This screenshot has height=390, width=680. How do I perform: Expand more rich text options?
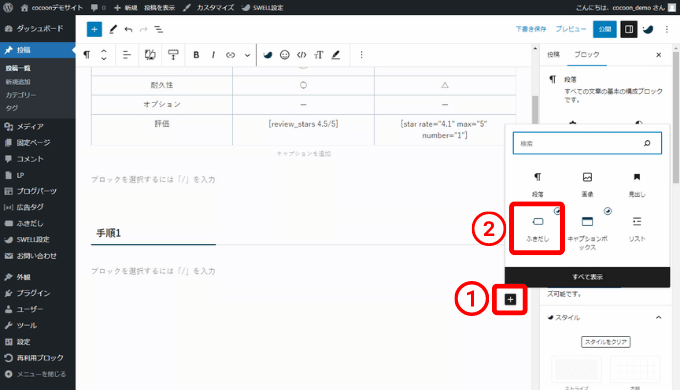(247, 55)
